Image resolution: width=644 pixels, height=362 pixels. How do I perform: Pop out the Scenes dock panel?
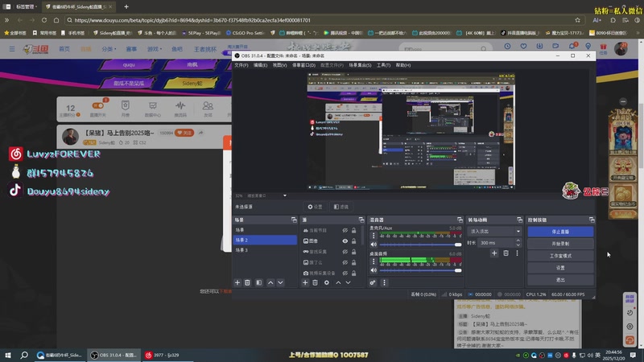pyautogui.click(x=294, y=220)
